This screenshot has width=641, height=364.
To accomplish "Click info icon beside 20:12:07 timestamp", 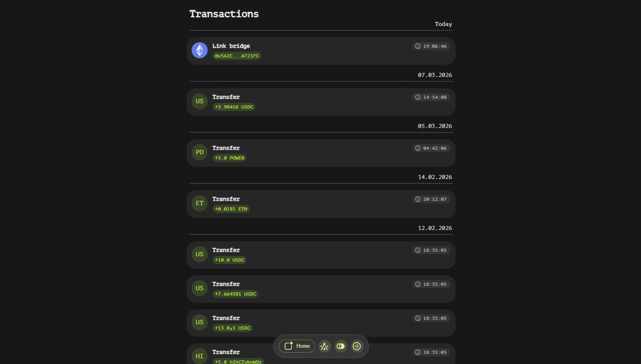I will pyautogui.click(x=418, y=199).
